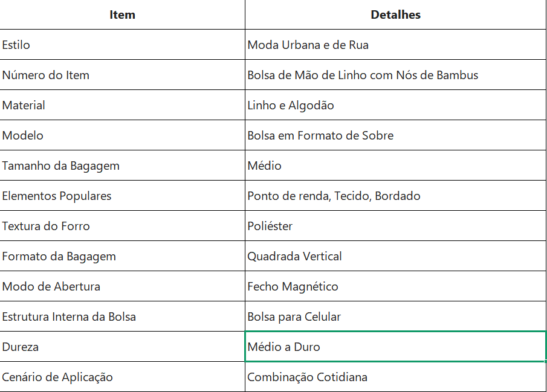547x392 pixels.
Task: Select the 'Estilo' cell
Action: point(122,45)
